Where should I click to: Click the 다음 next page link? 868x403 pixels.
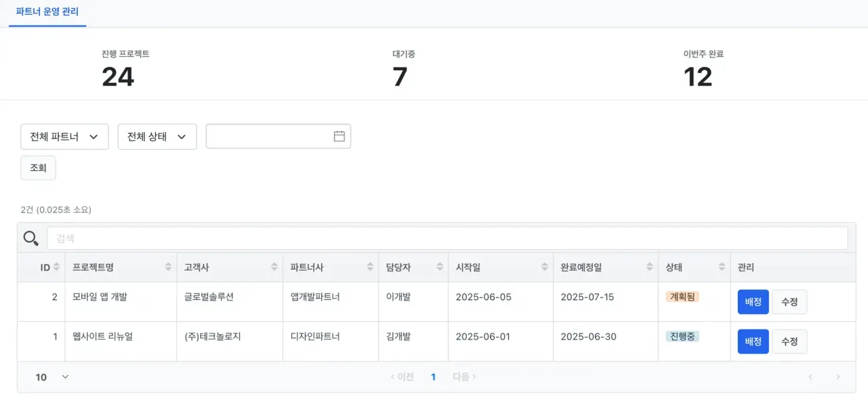pyautogui.click(x=464, y=377)
